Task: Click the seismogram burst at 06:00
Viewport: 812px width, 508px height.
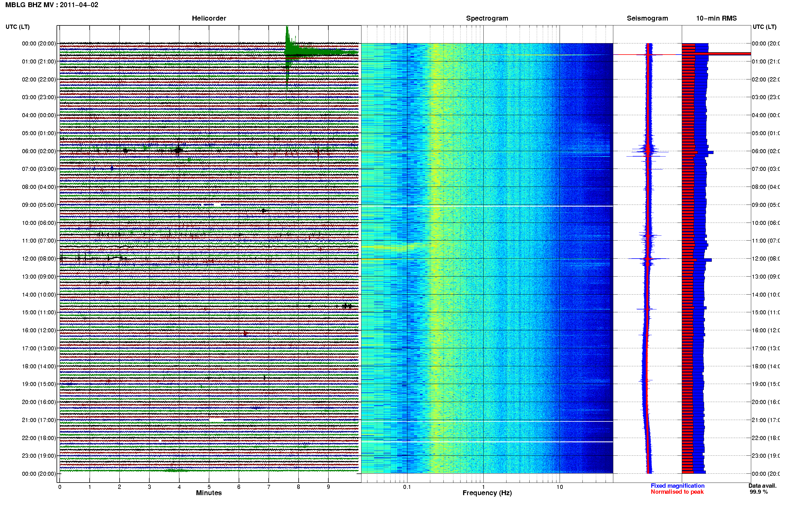Action: tap(648, 152)
